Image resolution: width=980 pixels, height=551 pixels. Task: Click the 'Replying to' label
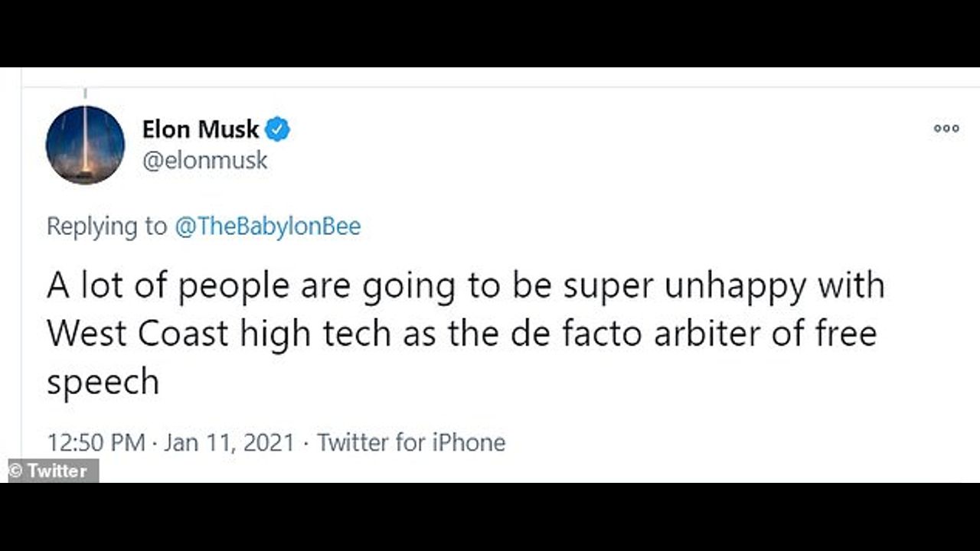point(106,227)
